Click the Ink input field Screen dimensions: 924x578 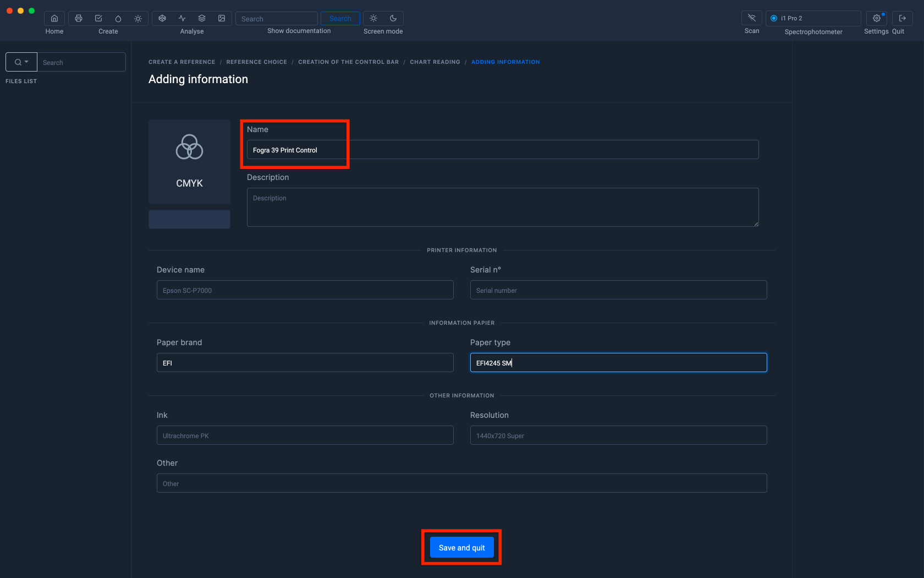305,435
